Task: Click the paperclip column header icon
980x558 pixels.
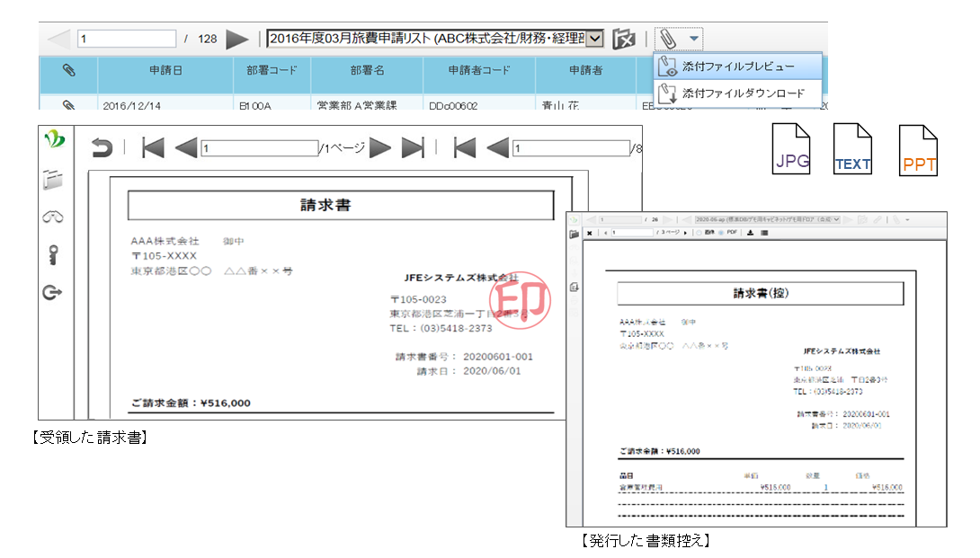Action: click(68, 71)
